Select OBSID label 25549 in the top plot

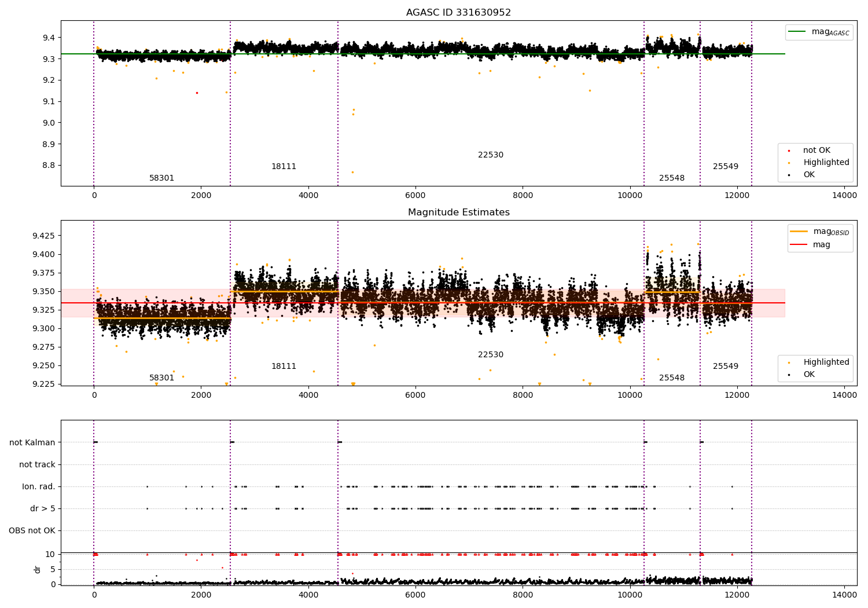pyautogui.click(x=726, y=167)
